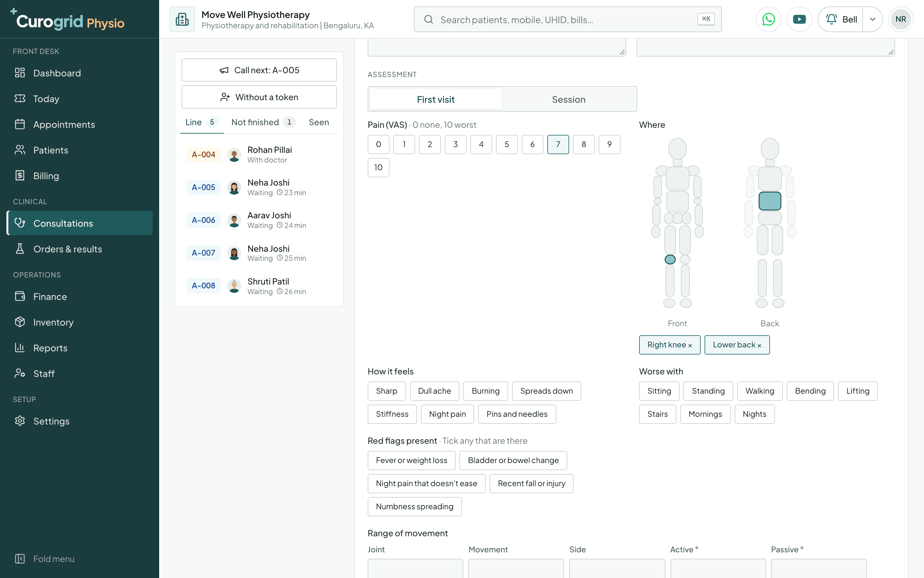Screen dimensions: 924x578
Task: Select the head of the back body figure
Action: pyautogui.click(x=770, y=149)
